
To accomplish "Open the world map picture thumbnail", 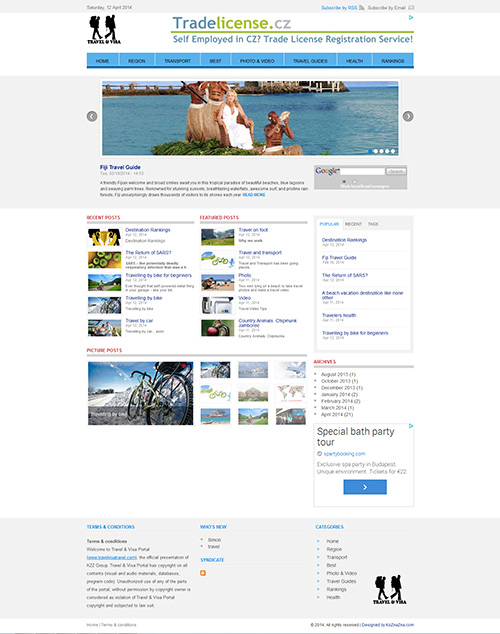I will (x=291, y=393).
